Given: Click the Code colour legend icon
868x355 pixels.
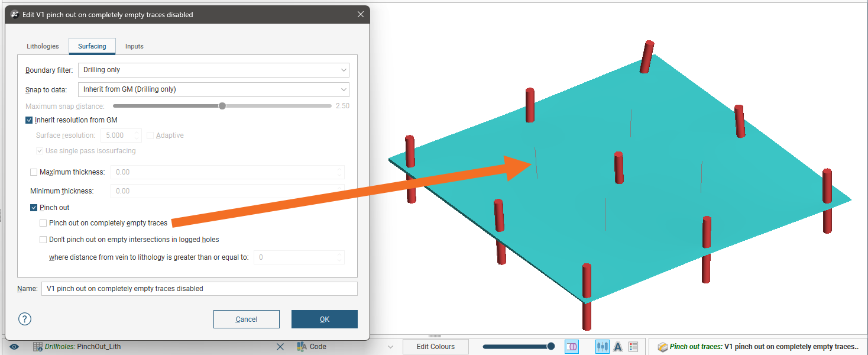Looking at the screenshot, I should [302, 347].
